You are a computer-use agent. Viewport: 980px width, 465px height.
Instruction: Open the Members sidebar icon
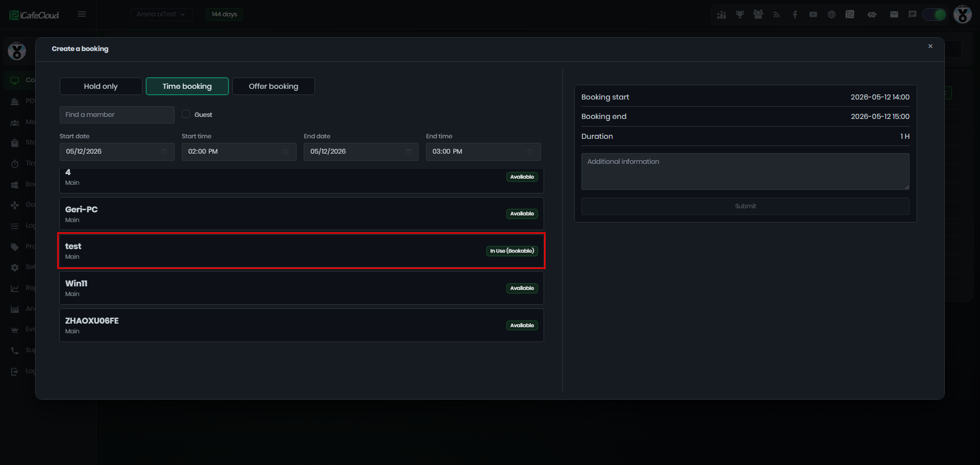[15, 122]
